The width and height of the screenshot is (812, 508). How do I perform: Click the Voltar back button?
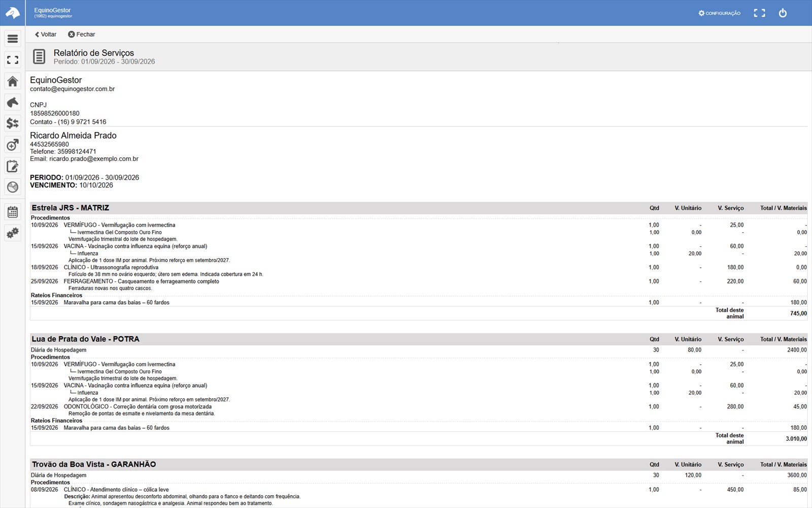(x=46, y=35)
